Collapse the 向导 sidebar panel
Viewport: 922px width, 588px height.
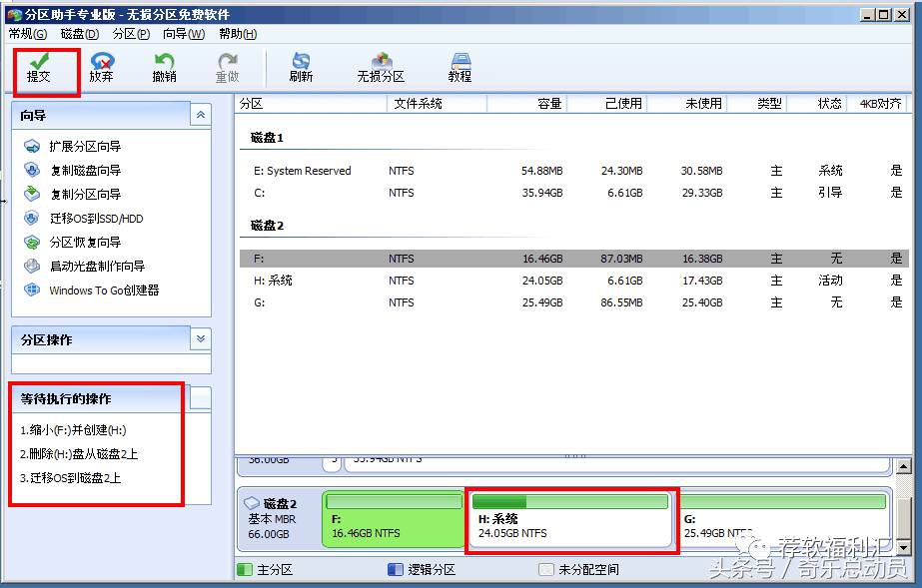(201, 114)
